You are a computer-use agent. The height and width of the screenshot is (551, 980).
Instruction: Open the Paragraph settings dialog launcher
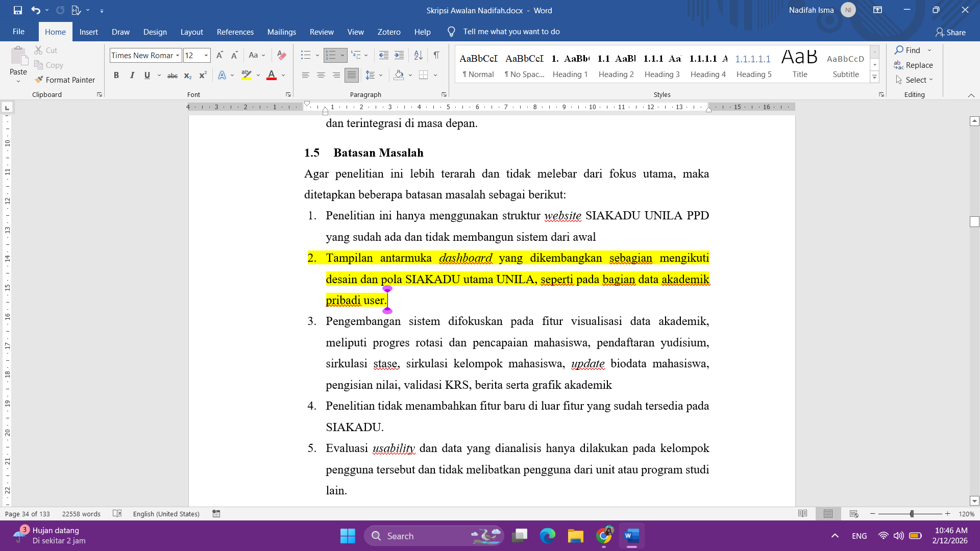click(444, 94)
